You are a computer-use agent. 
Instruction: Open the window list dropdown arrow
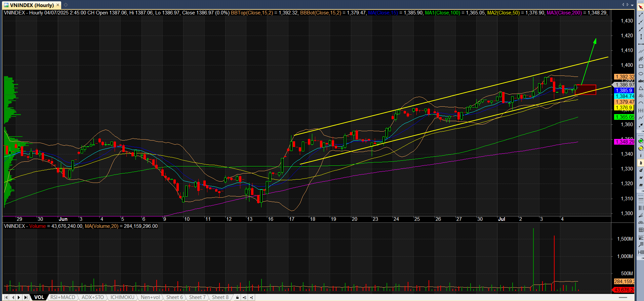point(632,5)
